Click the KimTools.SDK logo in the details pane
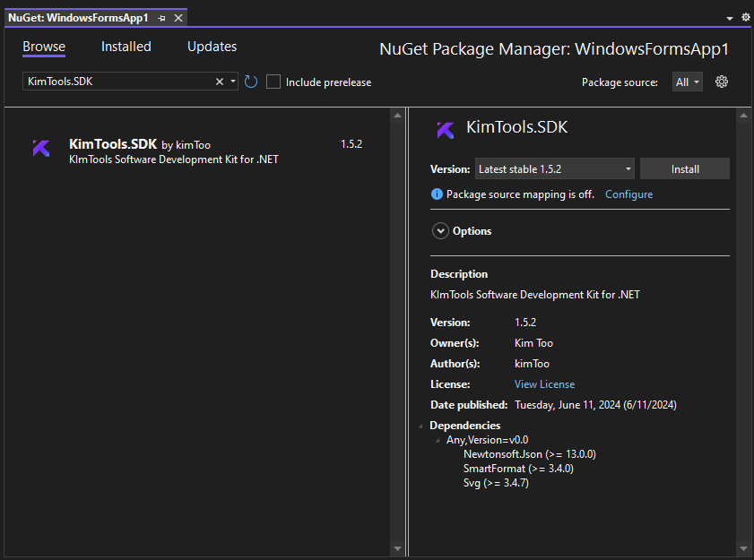The width and height of the screenshot is (754, 560). pos(445,129)
